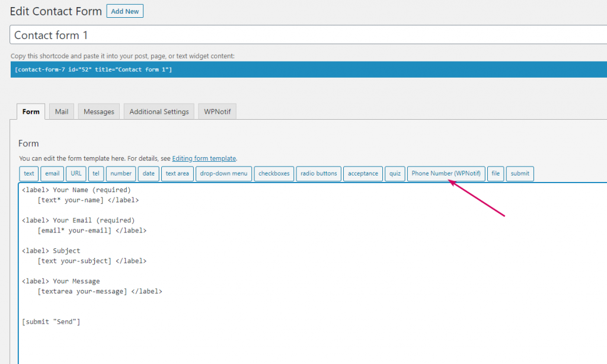The image size is (607, 364).
Task: Open the WPNotif tab
Action: pyautogui.click(x=217, y=111)
